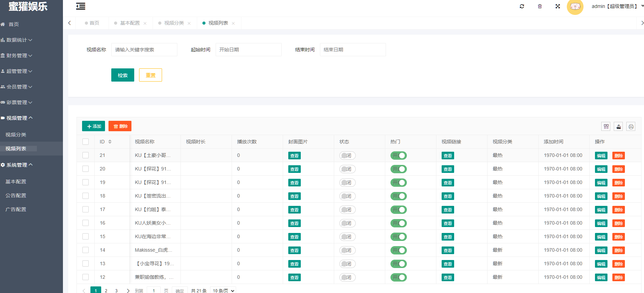Click the admin avatar image
The width and height of the screenshot is (644, 293).
click(x=575, y=7)
